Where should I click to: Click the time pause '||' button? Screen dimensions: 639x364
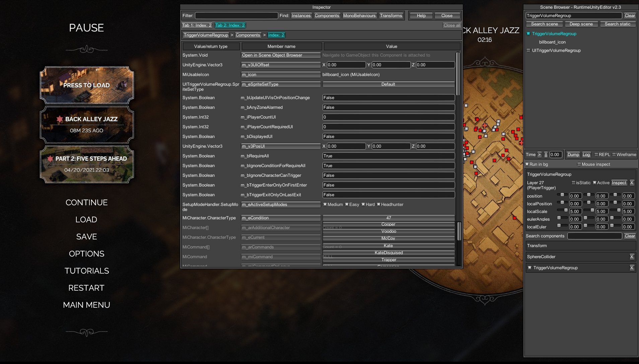coord(546,154)
